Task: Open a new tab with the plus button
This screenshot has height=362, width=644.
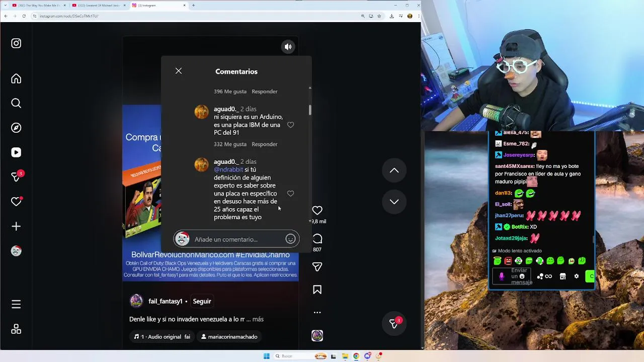Action: (x=193, y=5)
